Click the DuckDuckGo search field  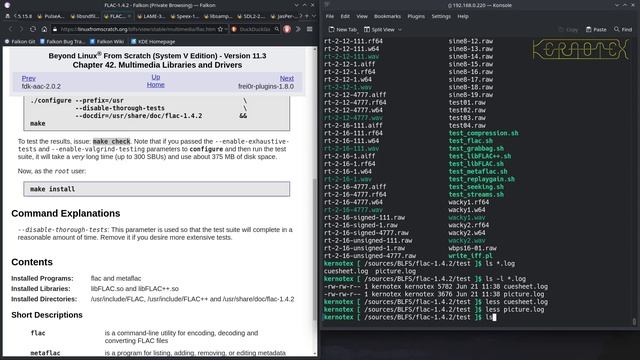(x=255, y=29)
